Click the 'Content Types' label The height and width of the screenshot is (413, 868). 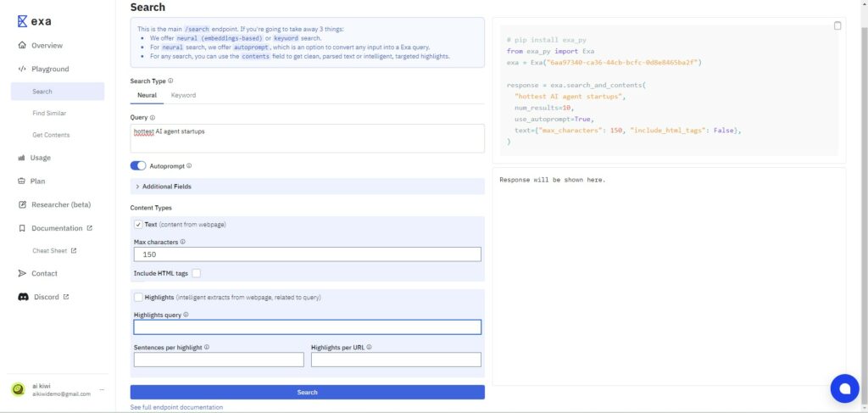pos(151,208)
